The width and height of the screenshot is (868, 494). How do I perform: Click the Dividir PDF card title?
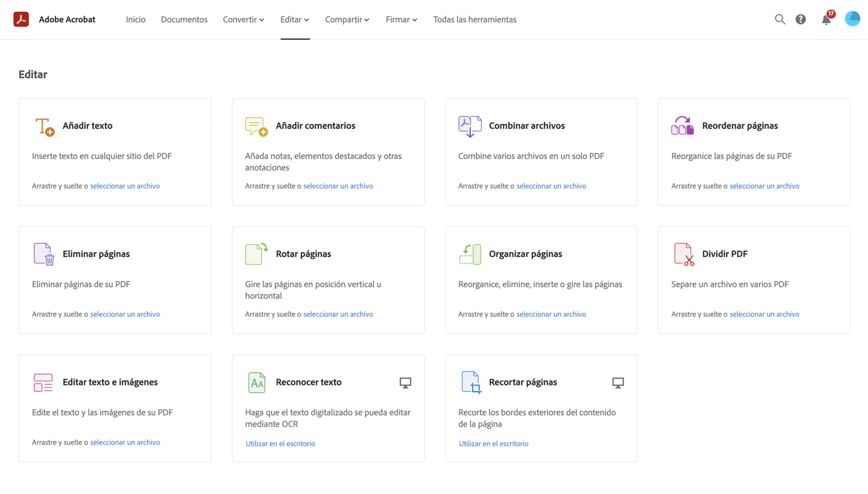coord(725,254)
